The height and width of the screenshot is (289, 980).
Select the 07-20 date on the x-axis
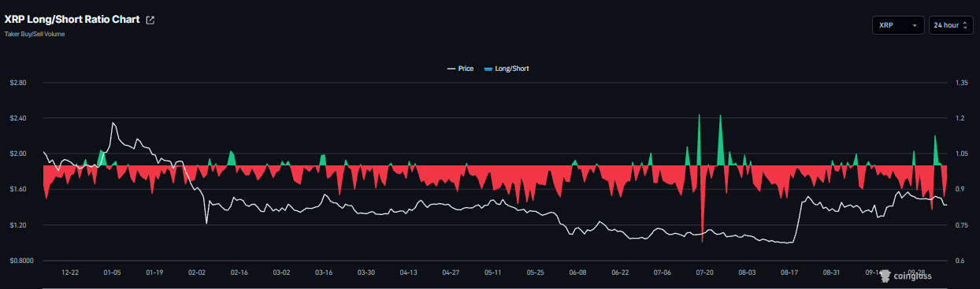pyautogui.click(x=704, y=272)
